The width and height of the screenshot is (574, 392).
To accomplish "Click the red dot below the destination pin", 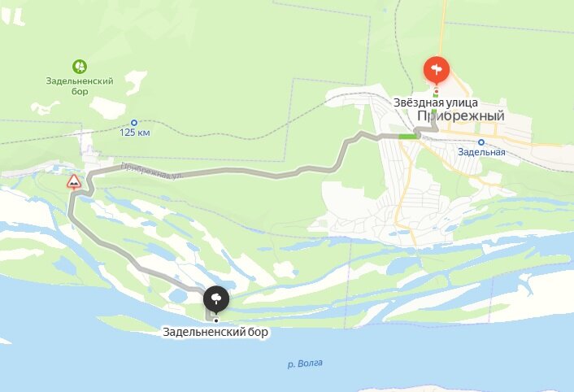I will (437, 91).
